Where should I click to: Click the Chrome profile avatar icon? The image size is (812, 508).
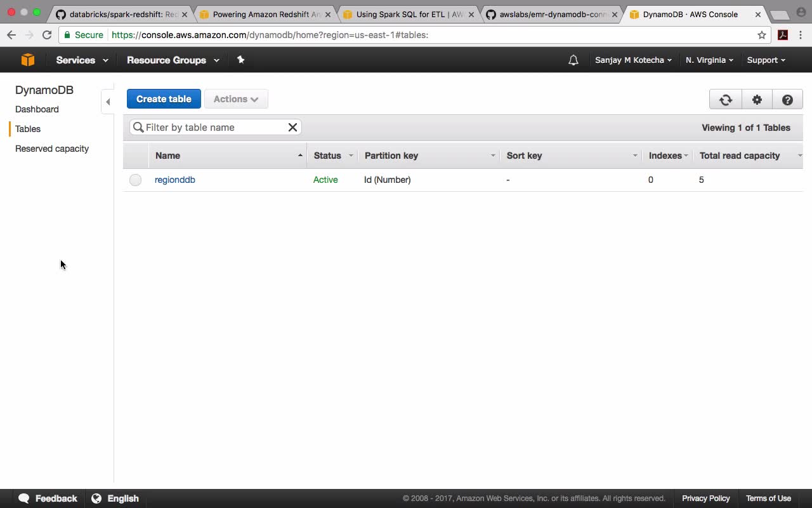tap(801, 12)
